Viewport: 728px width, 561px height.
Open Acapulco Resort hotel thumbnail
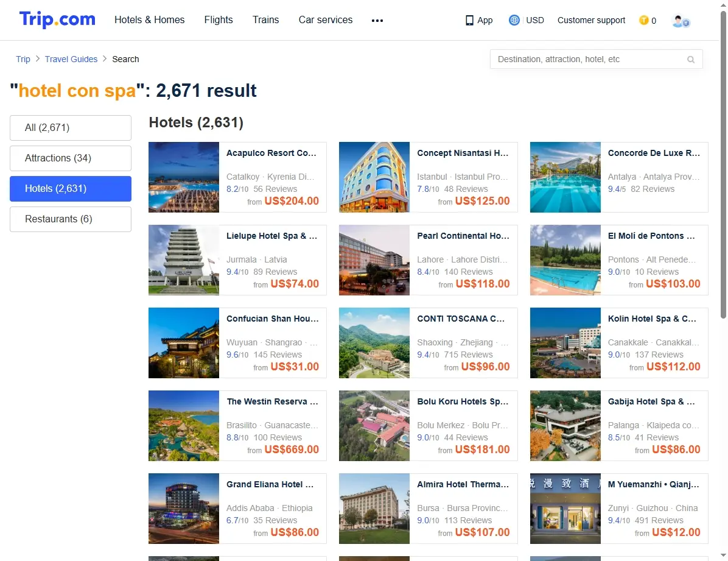tap(184, 177)
